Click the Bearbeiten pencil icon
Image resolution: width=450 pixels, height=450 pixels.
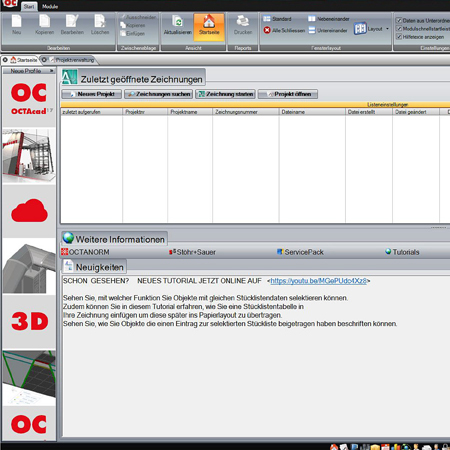[72, 21]
